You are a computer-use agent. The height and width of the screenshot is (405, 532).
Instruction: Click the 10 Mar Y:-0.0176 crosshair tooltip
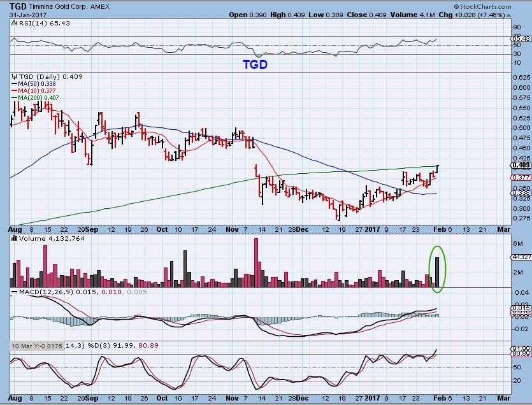37,346
